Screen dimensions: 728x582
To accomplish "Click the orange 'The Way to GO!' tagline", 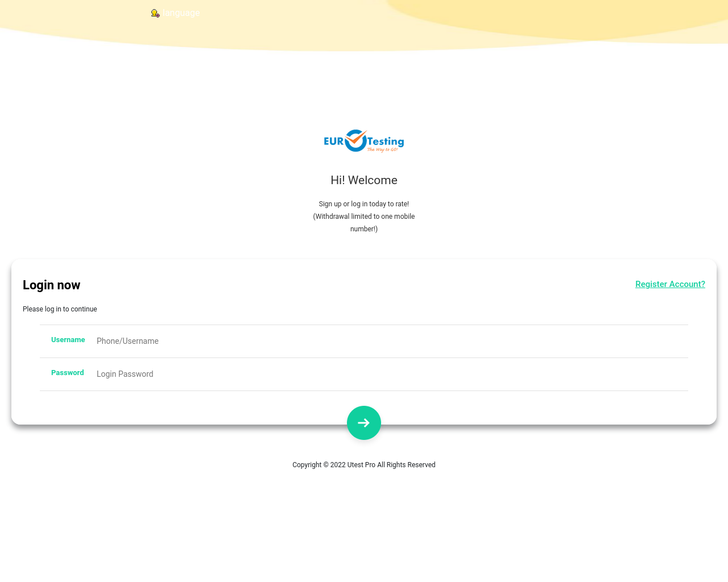I will pyautogui.click(x=382, y=150).
